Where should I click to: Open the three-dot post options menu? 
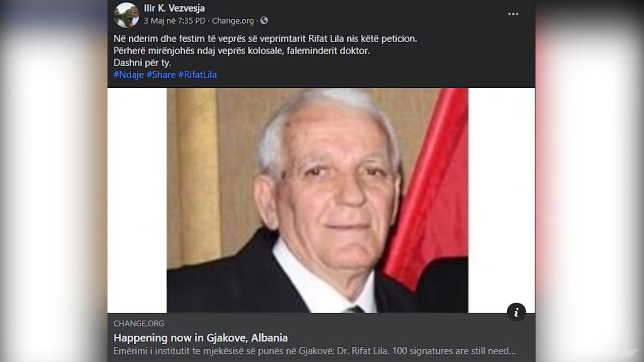tap(513, 14)
